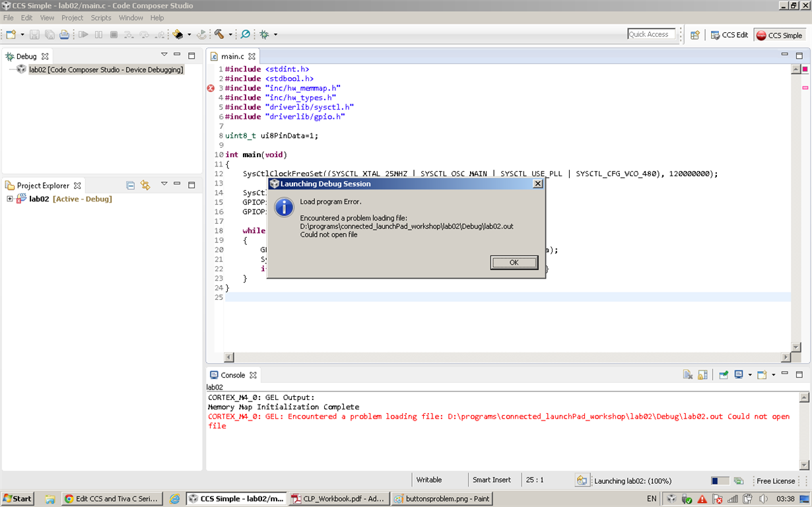Toggle Link with Editor in Project Explorer
This screenshot has height=507, width=812.
(145, 186)
